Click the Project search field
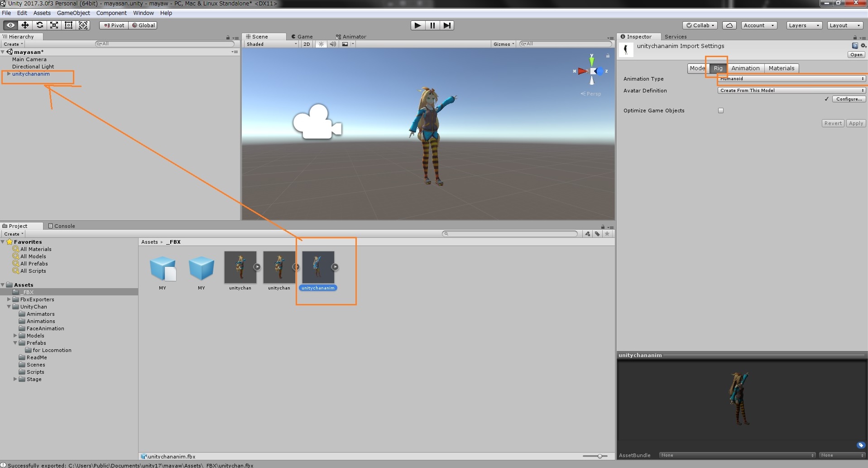Image resolution: width=868 pixels, height=468 pixels. [510, 234]
